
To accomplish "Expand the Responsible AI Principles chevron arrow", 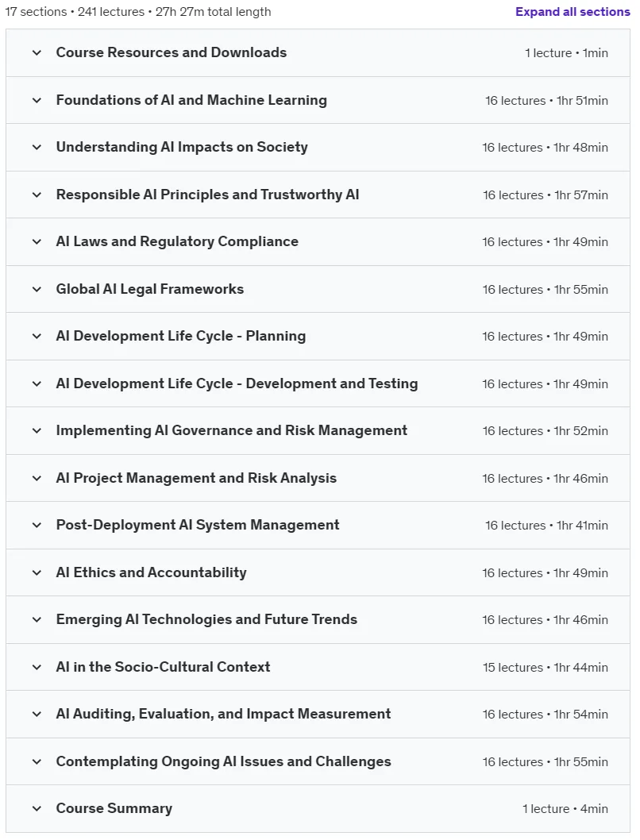I will click(x=37, y=195).
